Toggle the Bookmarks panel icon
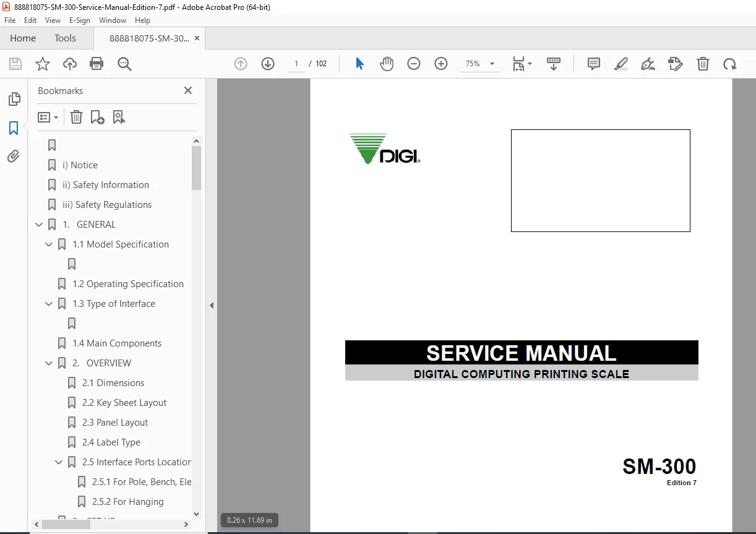 (14, 128)
